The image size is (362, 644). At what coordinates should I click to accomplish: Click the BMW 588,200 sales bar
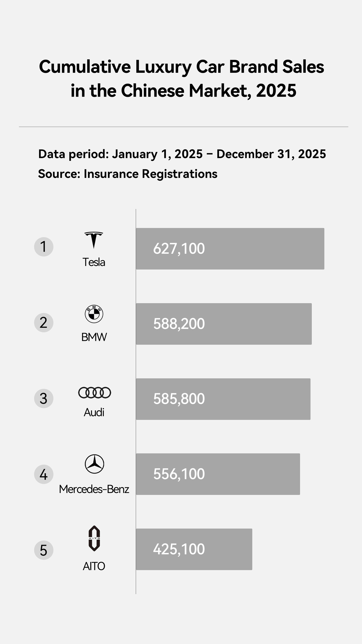(x=224, y=324)
